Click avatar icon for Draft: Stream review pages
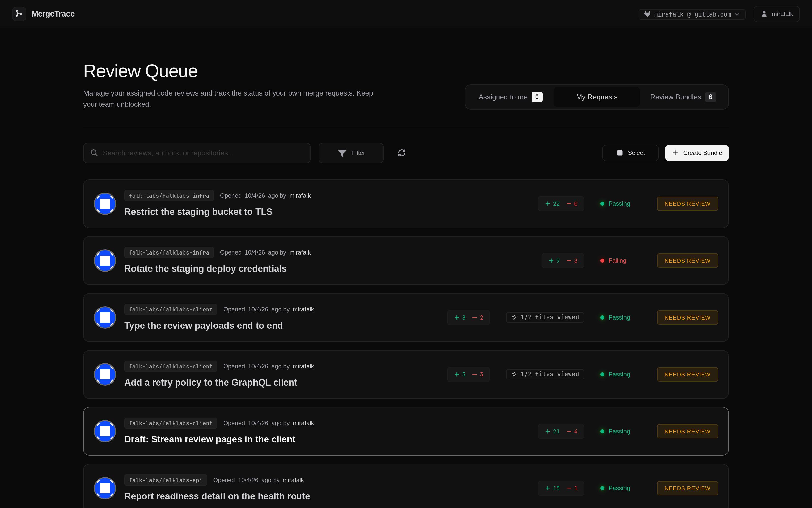This screenshot has width=812, height=508. coord(105,431)
